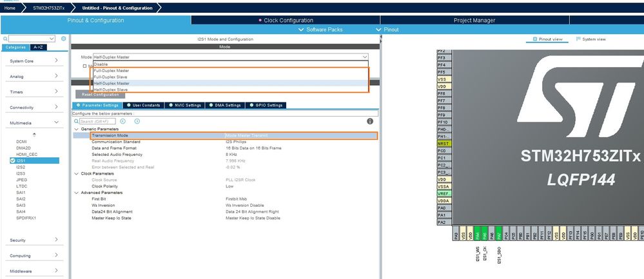644x279 pixels.
Task: Select the PC0 pin on the chip
Action: click(444, 151)
